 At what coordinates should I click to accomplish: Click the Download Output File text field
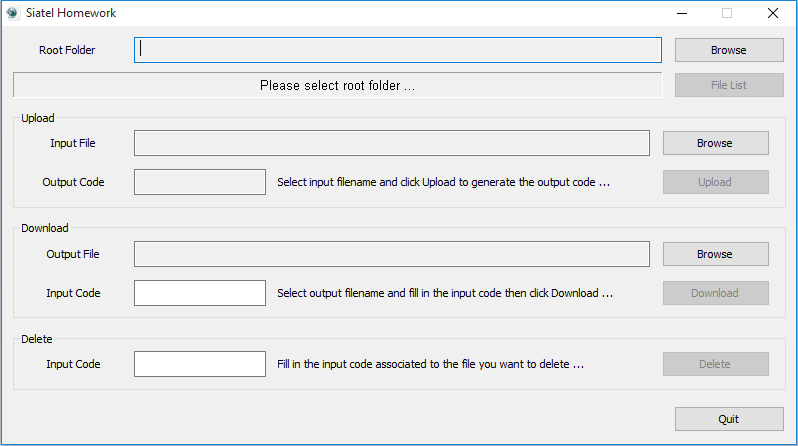391,254
